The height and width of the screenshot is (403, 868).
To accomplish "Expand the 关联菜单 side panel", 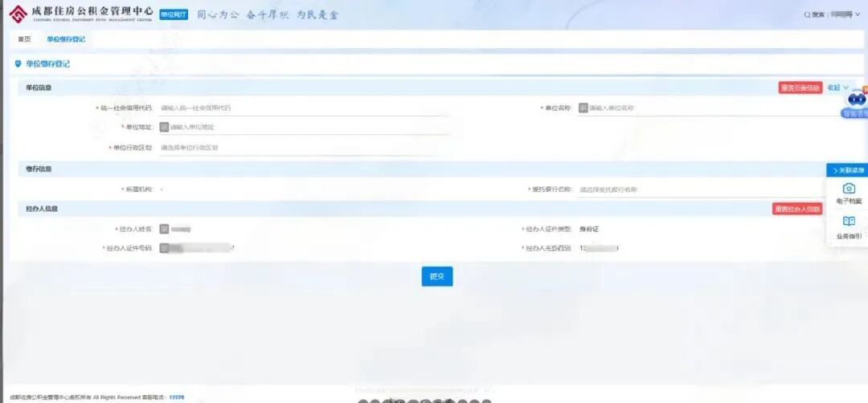I will [847, 171].
